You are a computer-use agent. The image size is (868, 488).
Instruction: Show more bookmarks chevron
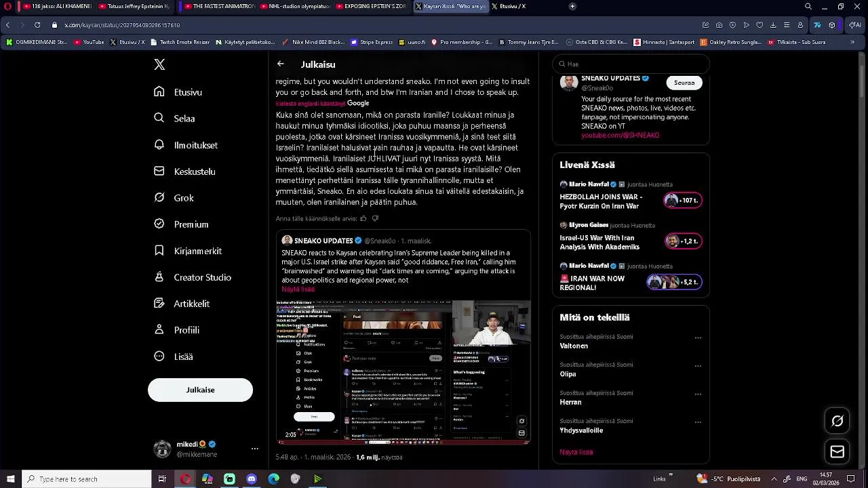pos(852,42)
